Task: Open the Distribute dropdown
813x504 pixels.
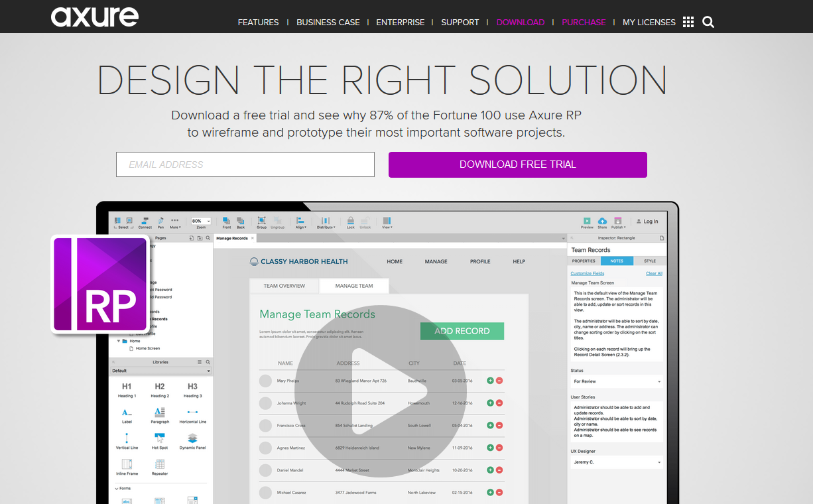Action: pyautogui.click(x=326, y=222)
